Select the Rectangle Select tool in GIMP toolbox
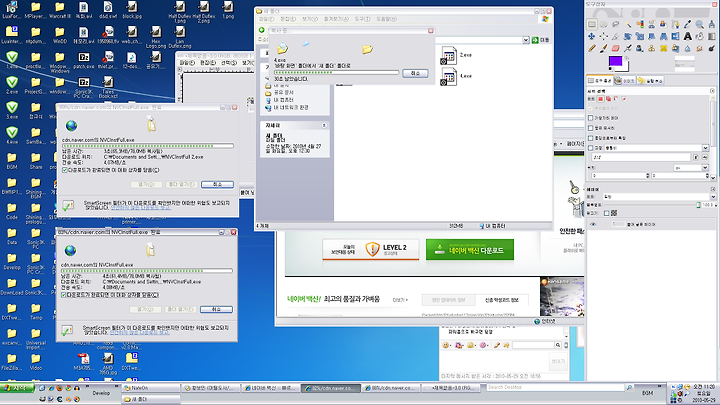 click(591, 24)
